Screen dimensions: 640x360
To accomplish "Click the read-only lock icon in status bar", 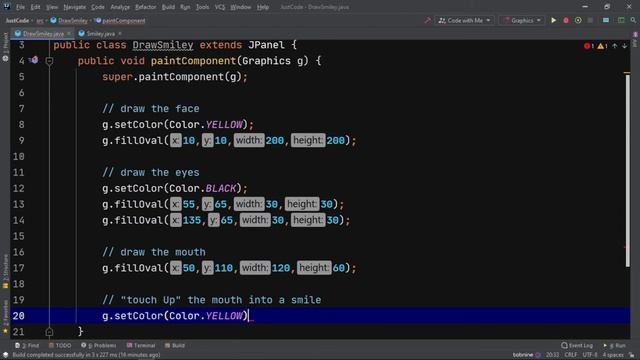I will (x=631, y=355).
